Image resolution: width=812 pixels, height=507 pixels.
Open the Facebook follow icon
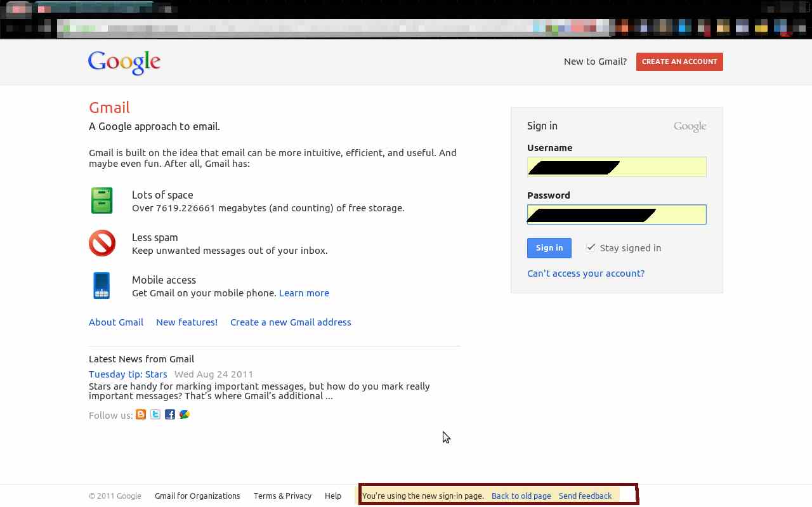click(x=170, y=414)
